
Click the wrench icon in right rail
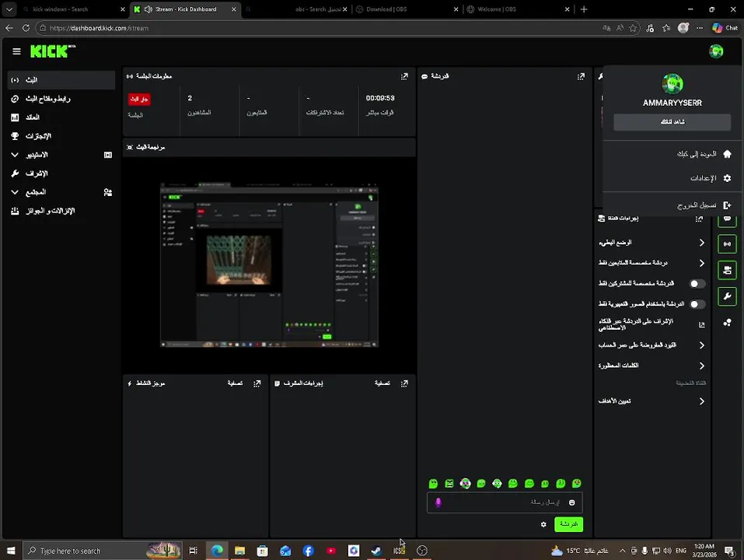[727, 296]
